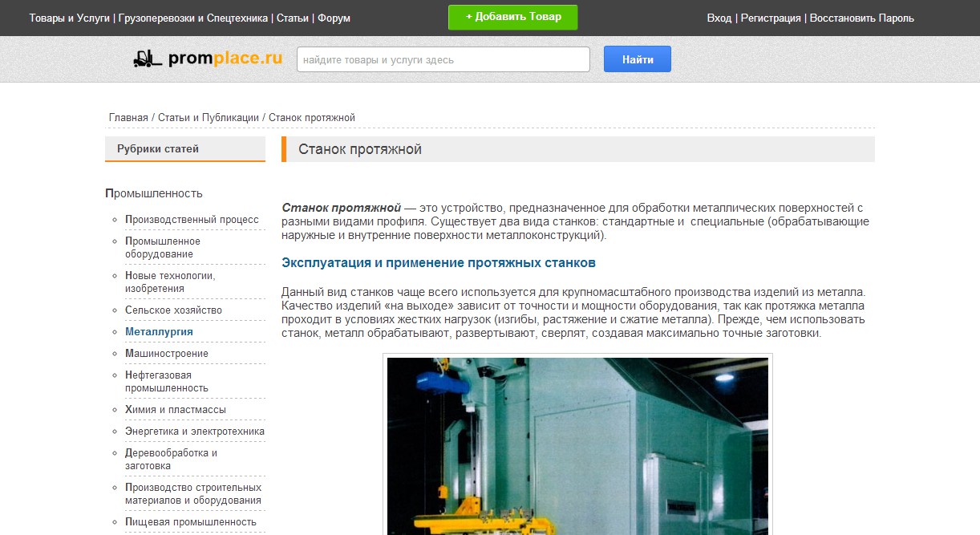Go to Главная in the breadcrumb

(x=128, y=118)
